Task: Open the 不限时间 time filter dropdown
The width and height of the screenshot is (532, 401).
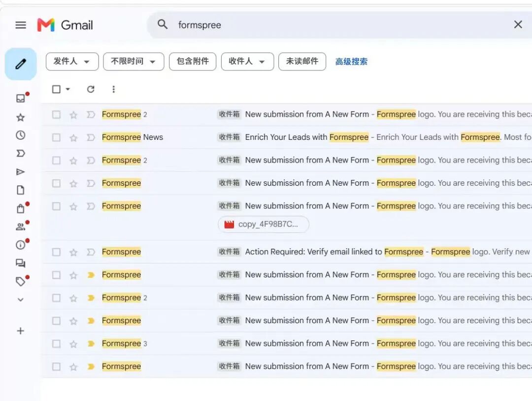Action: [x=133, y=62]
